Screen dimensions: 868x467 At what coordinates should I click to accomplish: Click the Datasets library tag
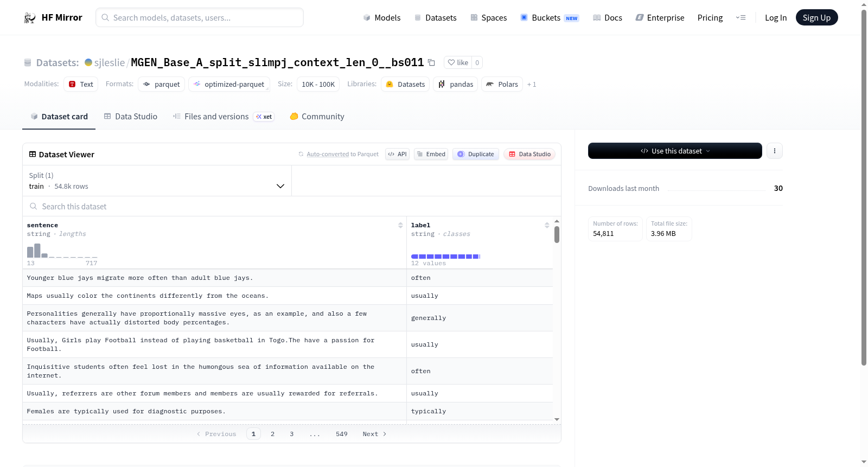coord(405,84)
